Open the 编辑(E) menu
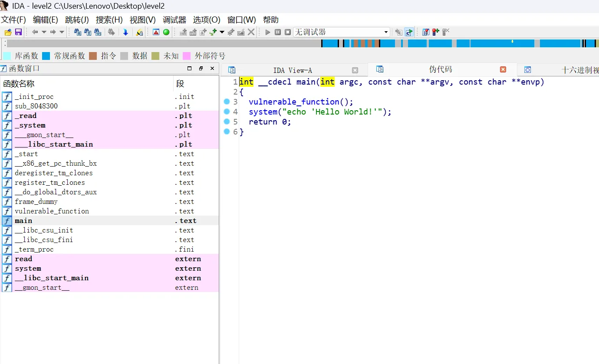Image resolution: width=599 pixels, height=364 pixels. coord(46,20)
